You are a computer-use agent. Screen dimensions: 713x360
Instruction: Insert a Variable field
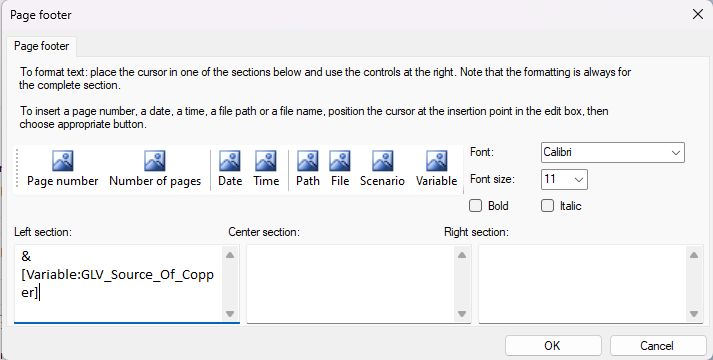click(436, 169)
